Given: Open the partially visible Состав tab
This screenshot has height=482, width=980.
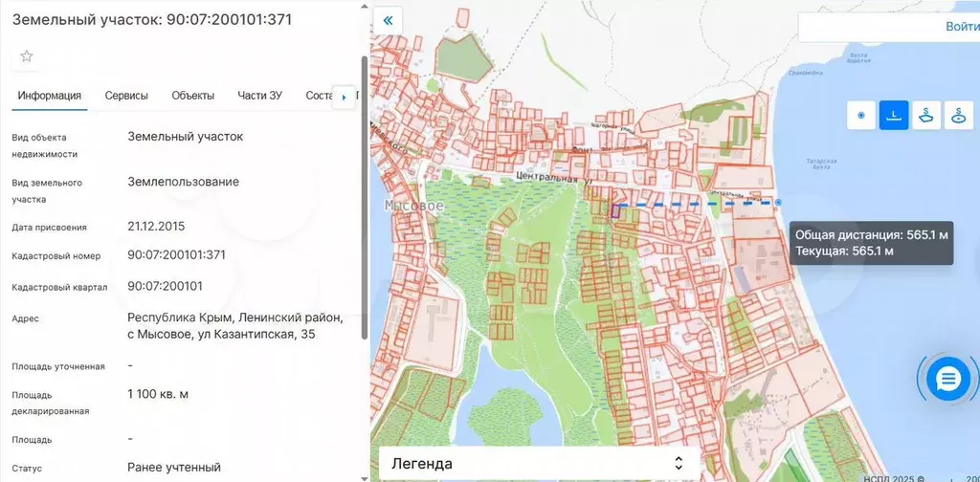Looking at the screenshot, I should (319, 96).
